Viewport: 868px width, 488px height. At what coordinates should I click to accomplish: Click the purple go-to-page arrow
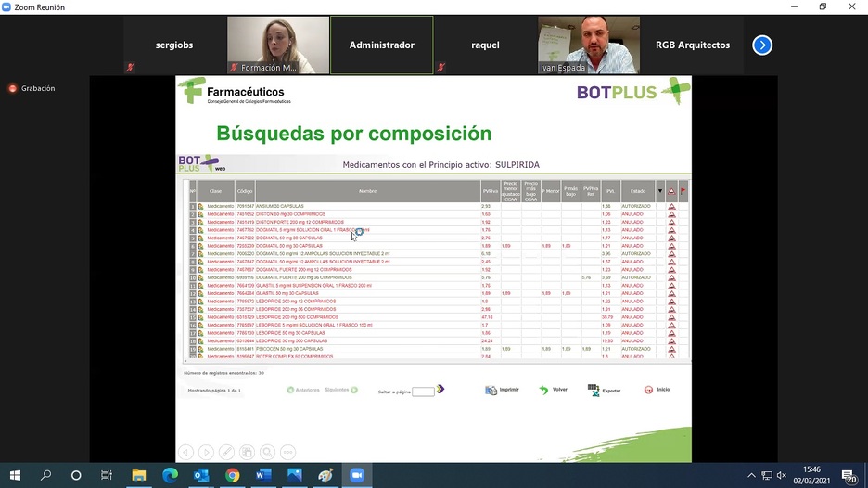pyautogui.click(x=440, y=390)
